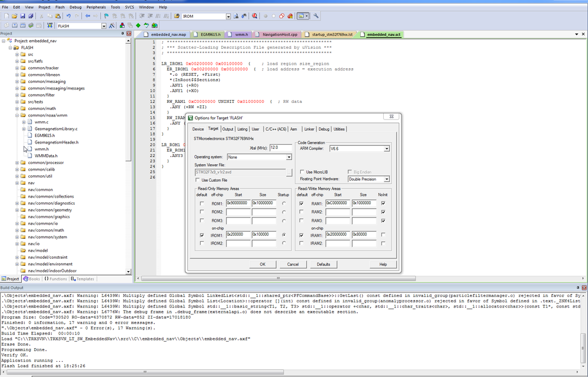Open Options for Target magic wand icon

(112, 25)
